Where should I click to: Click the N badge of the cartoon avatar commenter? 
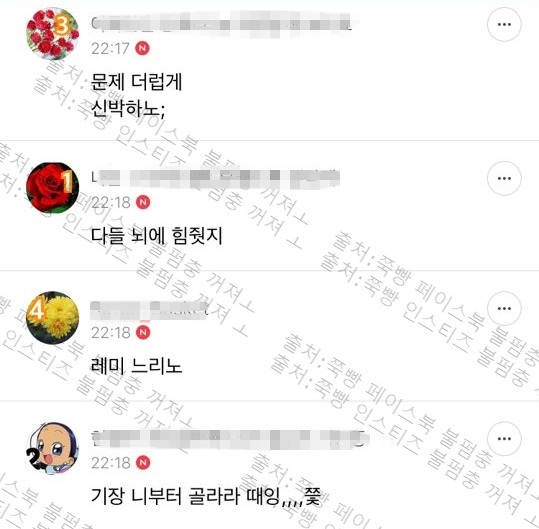click(143, 463)
